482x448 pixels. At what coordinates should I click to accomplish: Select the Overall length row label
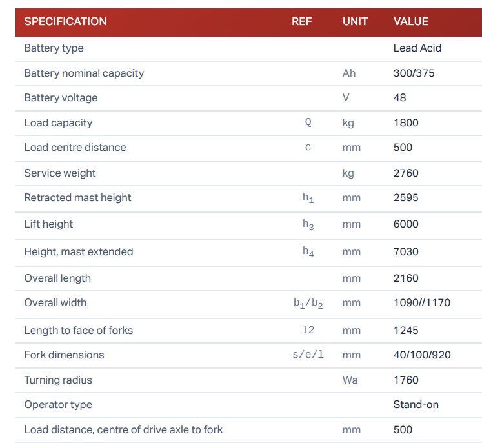click(x=57, y=278)
